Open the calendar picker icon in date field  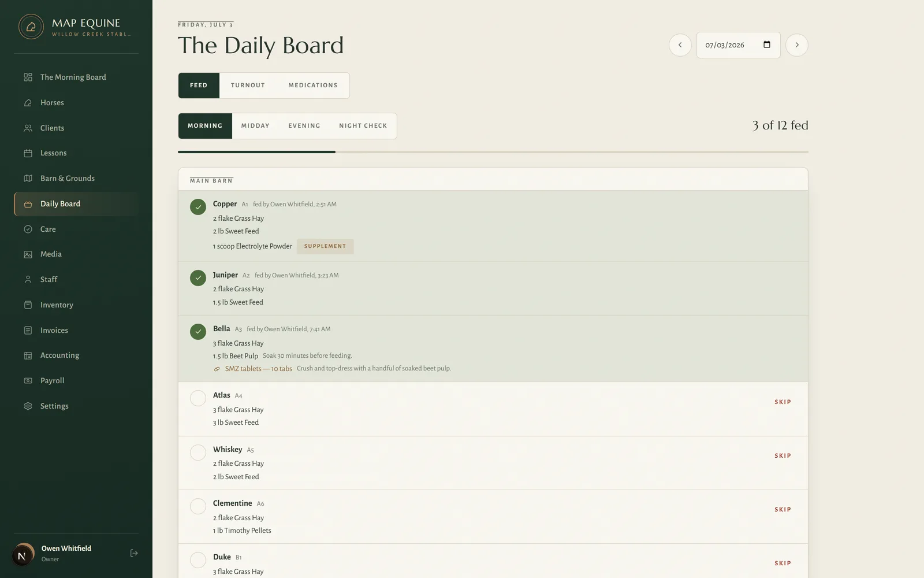(767, 45)
